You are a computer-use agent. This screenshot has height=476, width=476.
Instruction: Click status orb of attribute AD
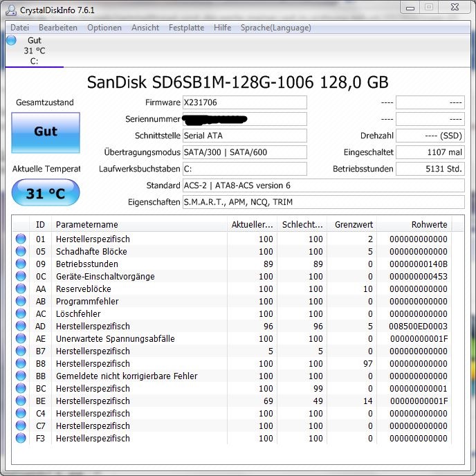(x=21, y=326)
